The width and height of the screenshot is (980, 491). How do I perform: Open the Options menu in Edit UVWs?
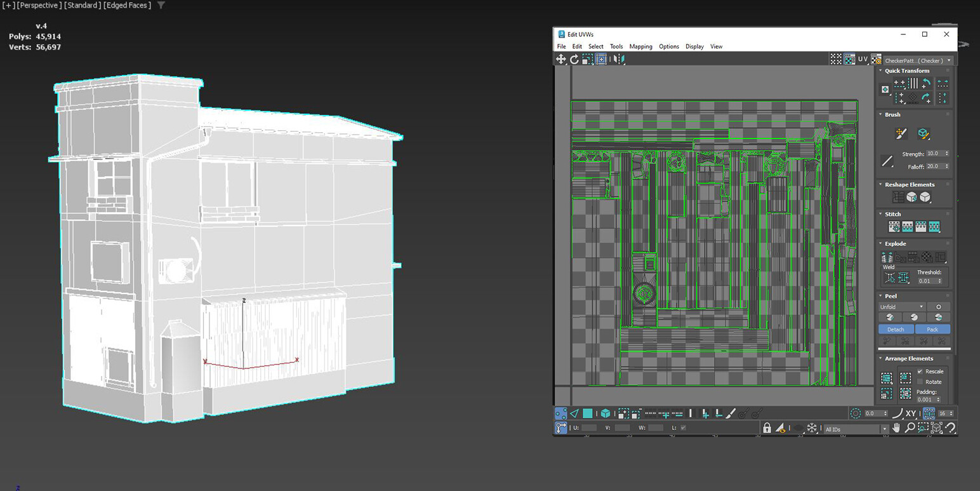click(669, 46)
